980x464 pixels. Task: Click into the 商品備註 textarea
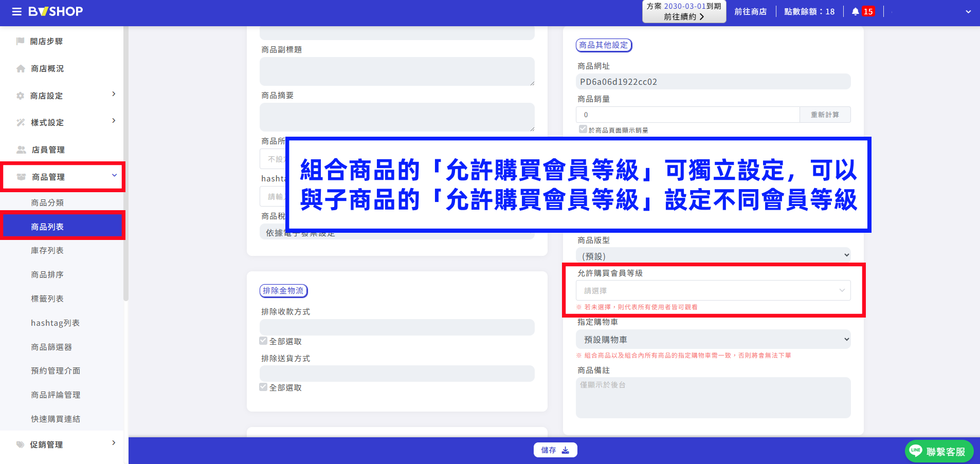(713, 398)
